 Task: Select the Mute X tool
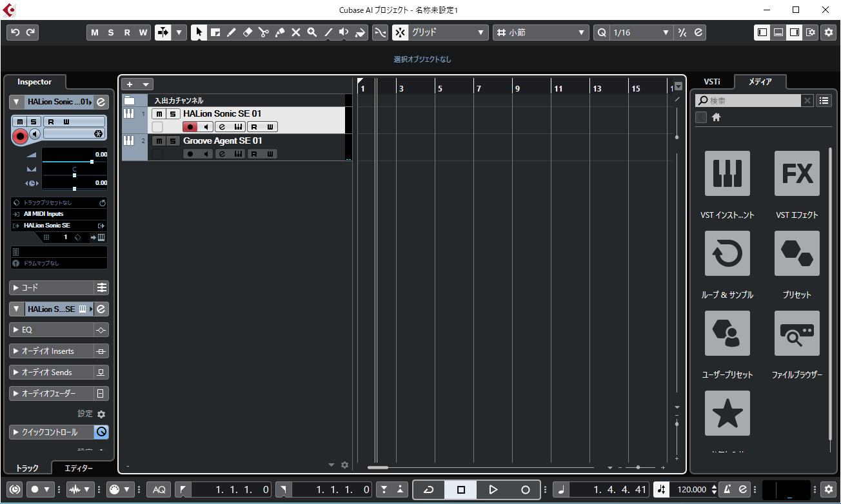point(296,32)
